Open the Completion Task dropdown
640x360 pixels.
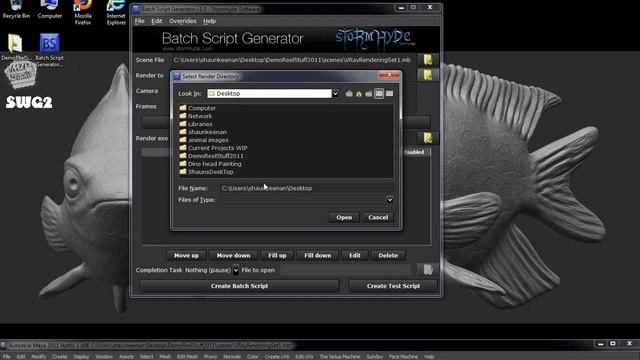[x=236, y=270]
